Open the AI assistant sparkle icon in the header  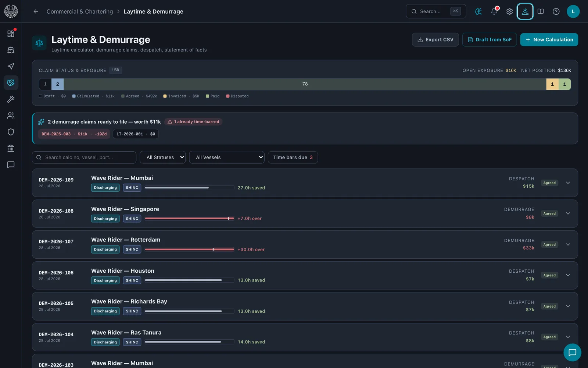click(478, 11)
